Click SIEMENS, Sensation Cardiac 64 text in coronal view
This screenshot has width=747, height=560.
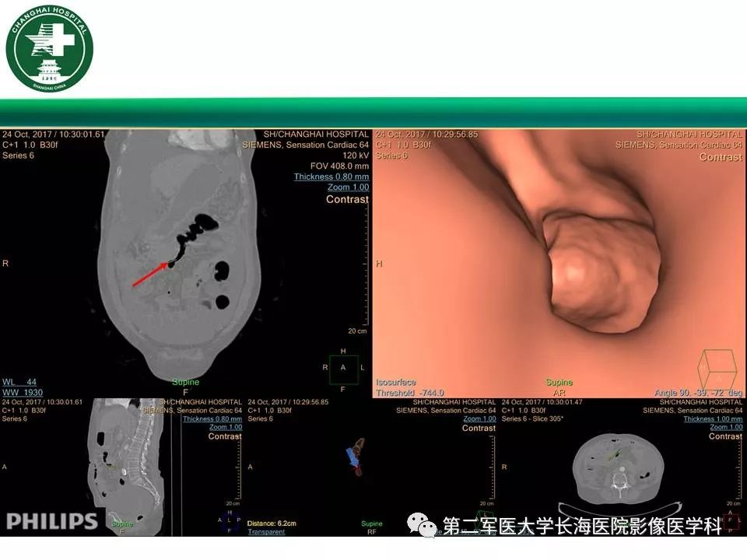coord(305,145)
